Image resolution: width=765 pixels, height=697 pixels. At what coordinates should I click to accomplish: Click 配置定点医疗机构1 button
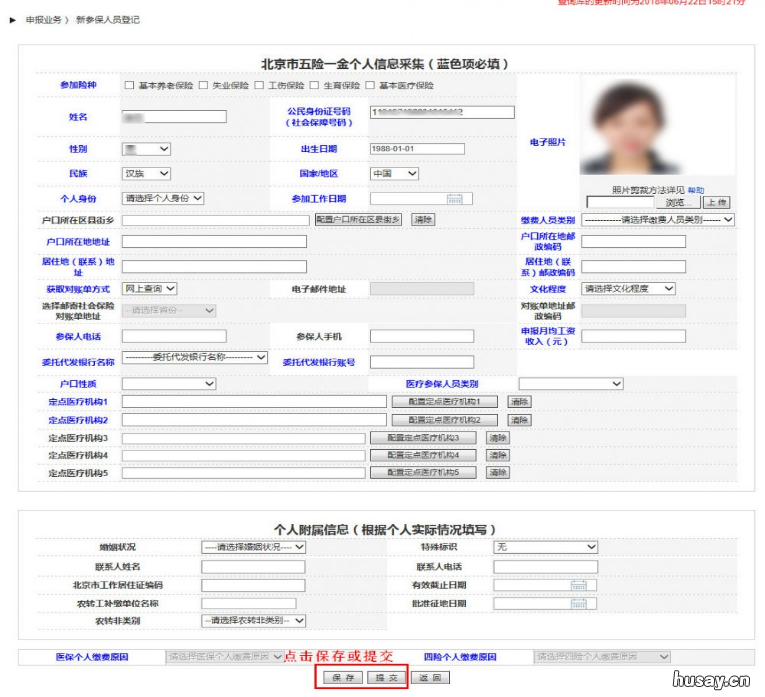click(x=445, y=402)
